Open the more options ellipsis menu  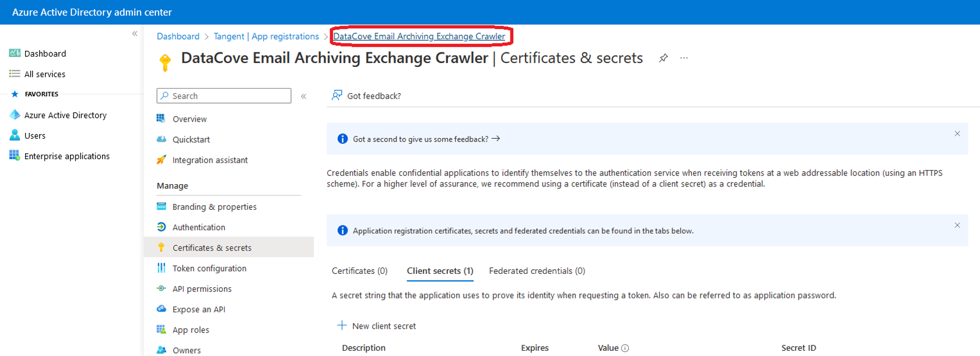pyautogui.click(x=684, y=58)
